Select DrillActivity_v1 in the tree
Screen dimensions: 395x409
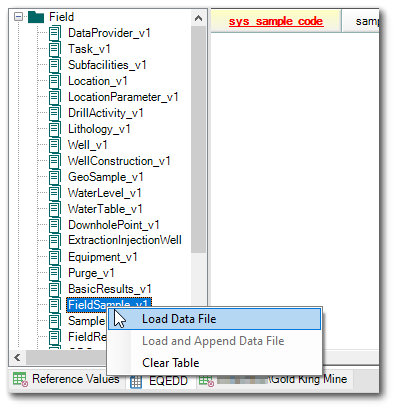point(106,113)
